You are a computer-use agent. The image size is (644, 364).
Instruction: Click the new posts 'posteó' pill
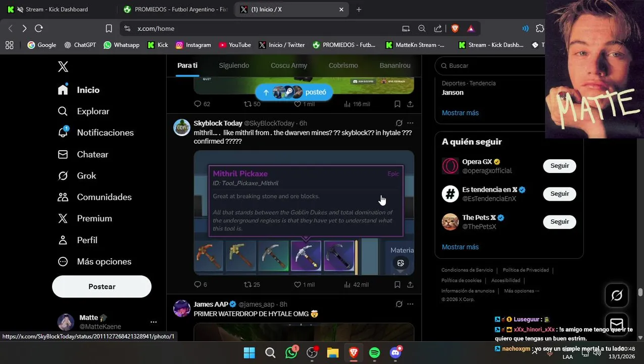294,92
